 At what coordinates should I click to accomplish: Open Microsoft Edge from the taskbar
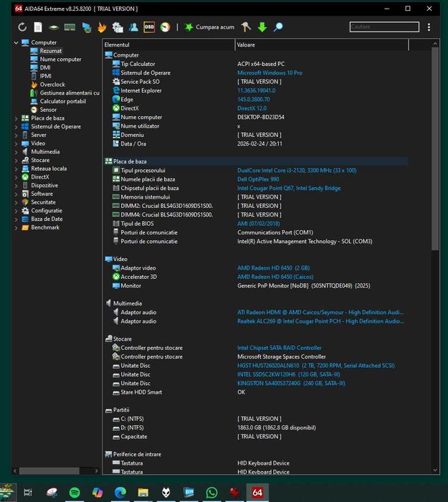pyautogui.click(x=120, y=493)
